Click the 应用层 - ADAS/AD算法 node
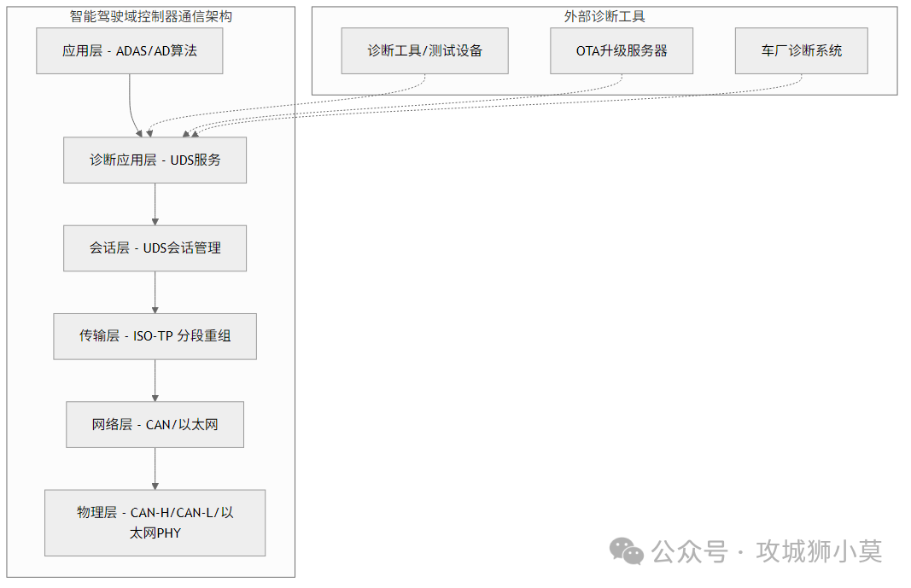The height and width of the screenshot is (588, 911). (x=130, y=51)
